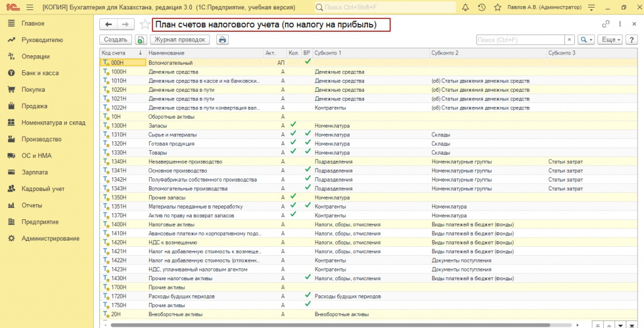Click the form title План счетов налогового учета

(266, 25)
